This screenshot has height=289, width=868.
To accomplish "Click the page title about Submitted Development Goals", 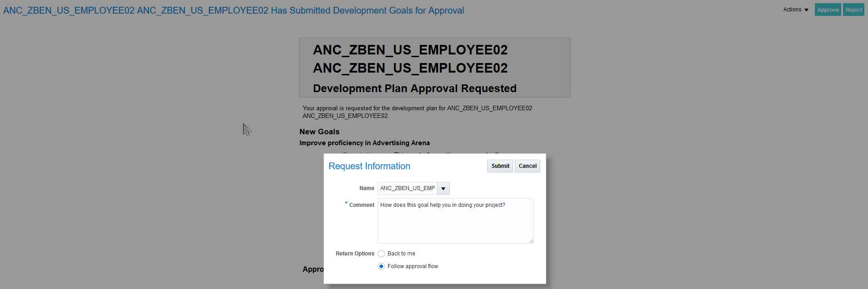I will [234, 10].
